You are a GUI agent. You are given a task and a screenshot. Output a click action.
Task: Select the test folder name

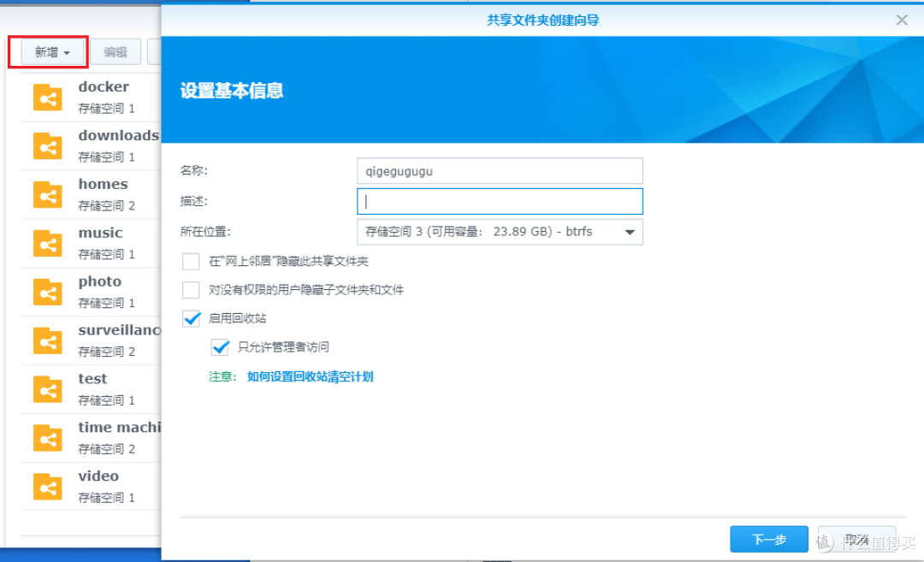[92, 379]
